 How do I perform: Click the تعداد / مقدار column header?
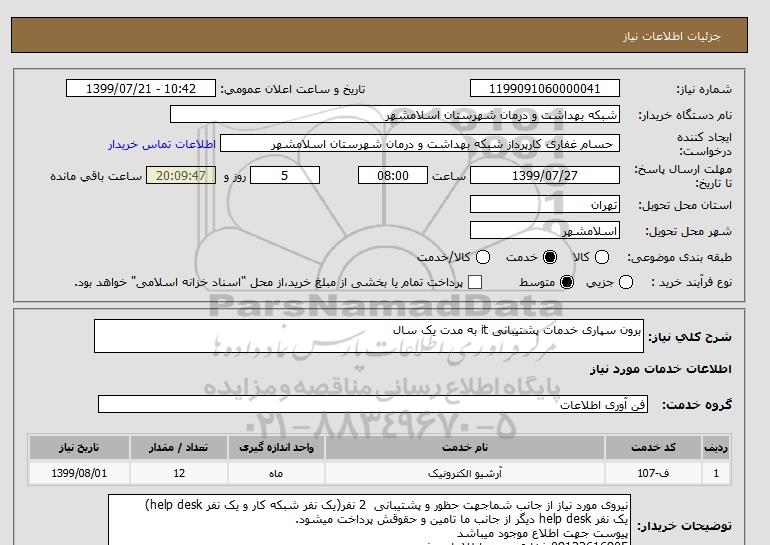point(179,447)
